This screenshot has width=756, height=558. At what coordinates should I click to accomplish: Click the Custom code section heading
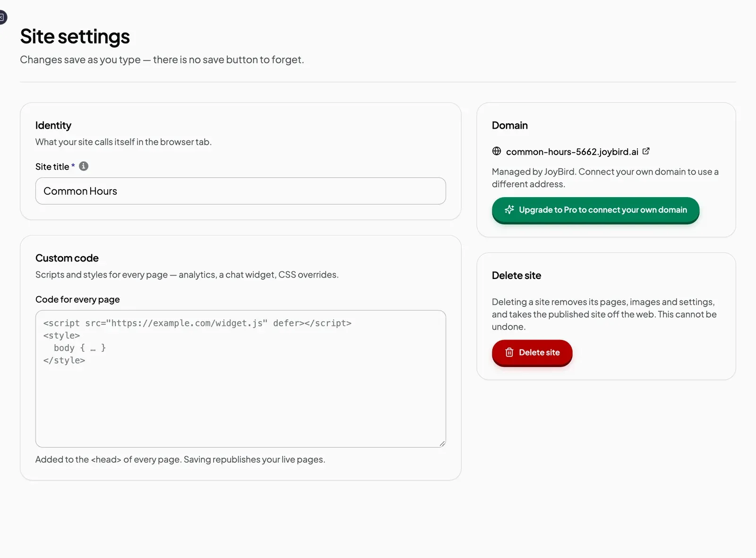pyautogui.click(x=67, y=258)
